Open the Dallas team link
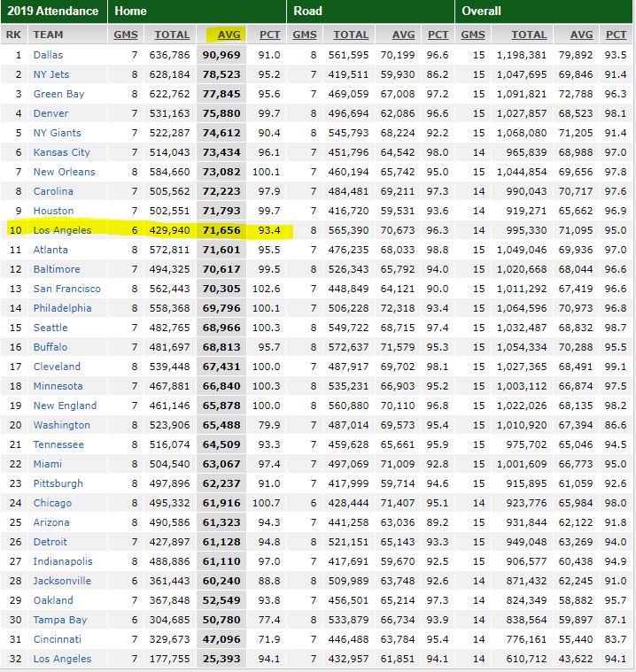This screenshot has height=672, width=636. point(48,55)
